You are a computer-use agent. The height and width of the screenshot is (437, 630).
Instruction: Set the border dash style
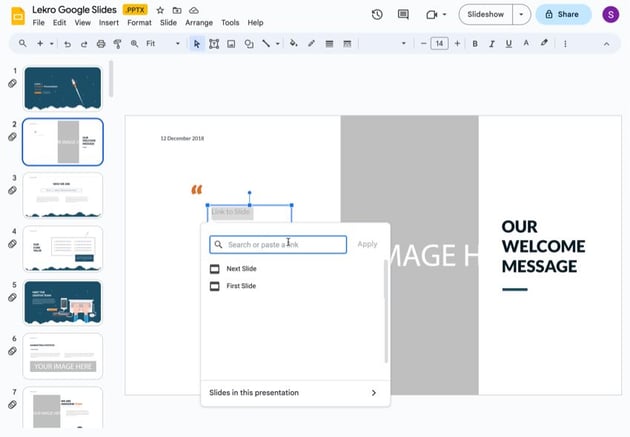point(347,44)
